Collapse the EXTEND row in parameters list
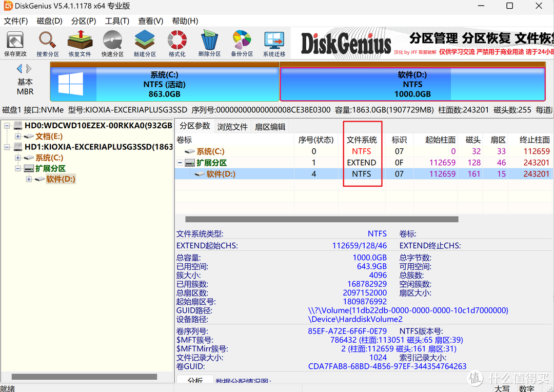This screenshot has height=392, width=554. 180,163
